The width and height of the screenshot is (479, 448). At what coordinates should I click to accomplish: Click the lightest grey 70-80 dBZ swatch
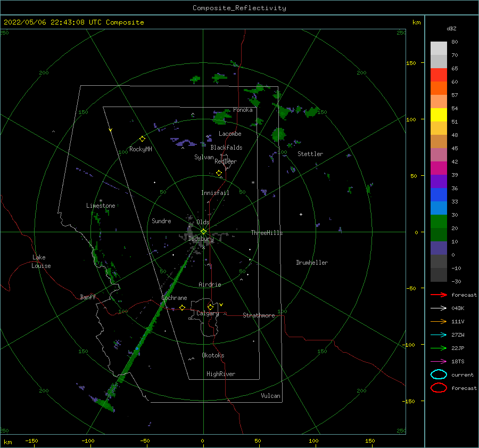click(x=439, y=48)
